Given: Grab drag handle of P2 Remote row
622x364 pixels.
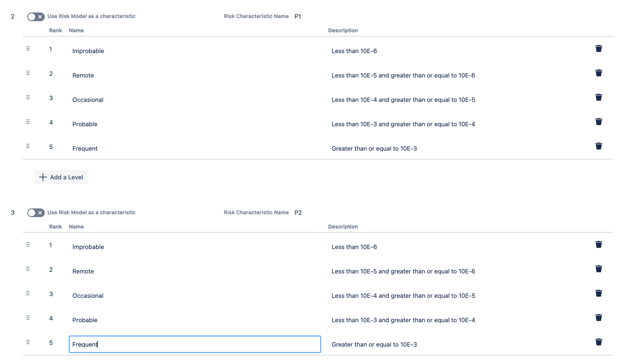Looking at the screenshot, I should point(28,269).
